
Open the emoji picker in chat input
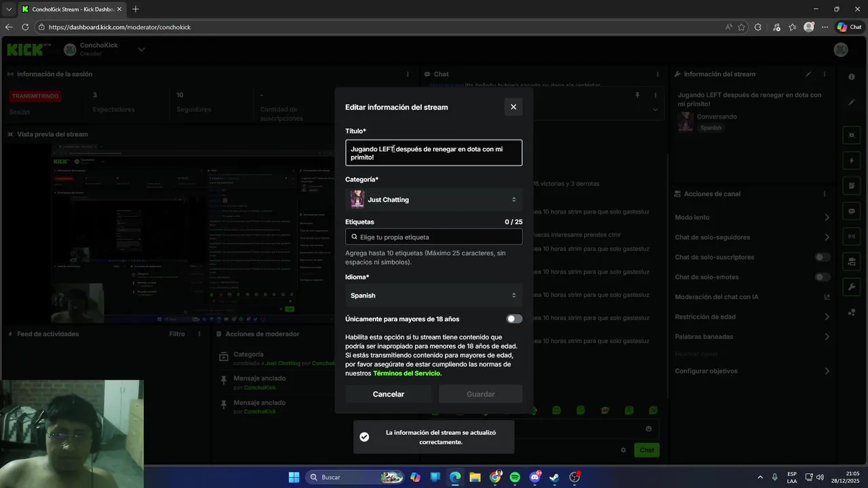649,429
